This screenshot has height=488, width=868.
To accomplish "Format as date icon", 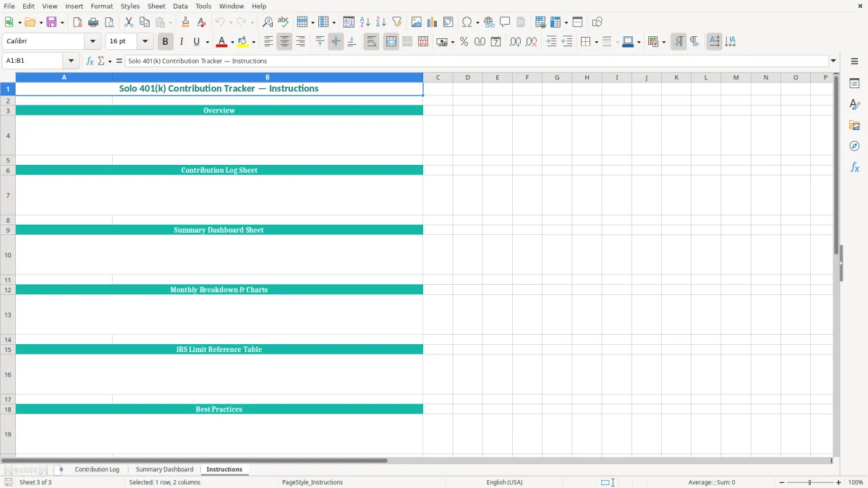I will click(x=495, y=42).
